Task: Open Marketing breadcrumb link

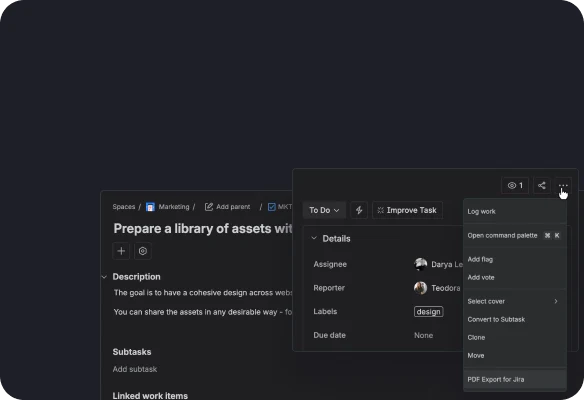Action: [x=174, y=207]
